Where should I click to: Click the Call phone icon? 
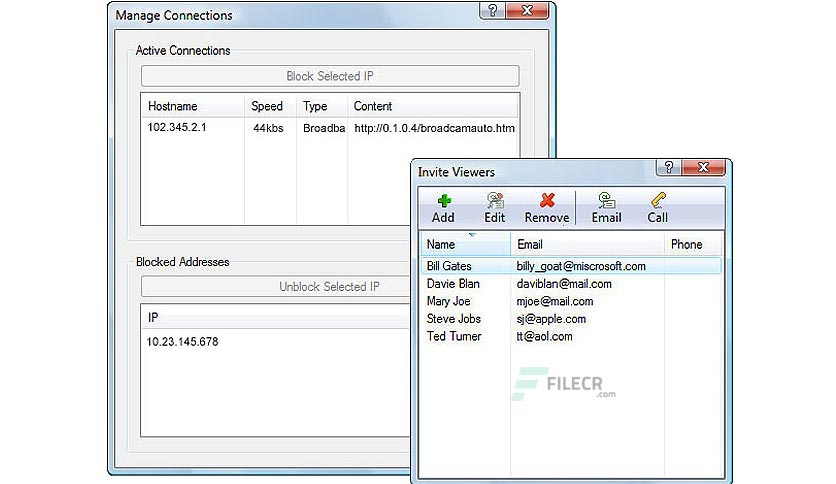[x=658, y=200]
